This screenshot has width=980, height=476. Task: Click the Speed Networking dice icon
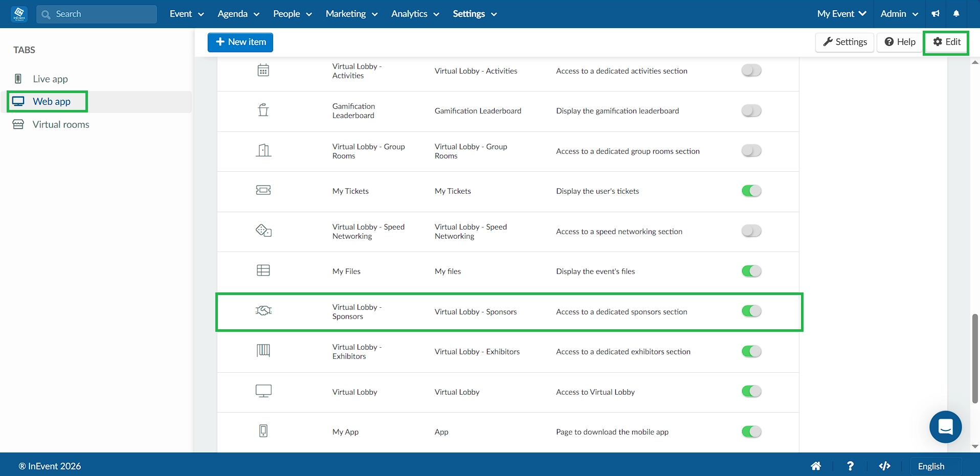click(x=263, y=231)
